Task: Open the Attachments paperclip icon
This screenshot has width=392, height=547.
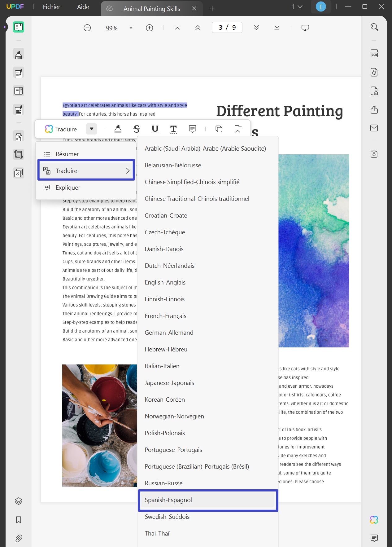Action: click(19, 538)
